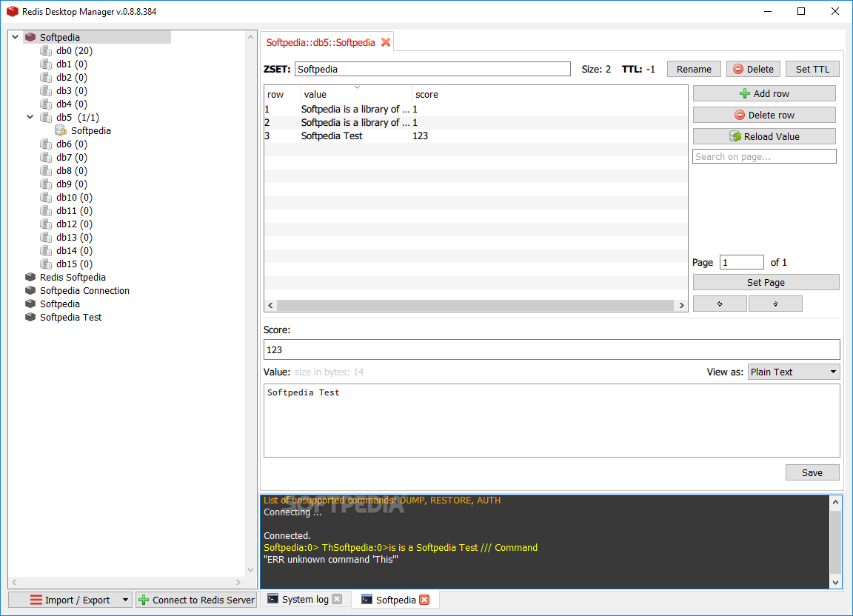Click the connection tree horizontal scrollbar

(126, 582)
